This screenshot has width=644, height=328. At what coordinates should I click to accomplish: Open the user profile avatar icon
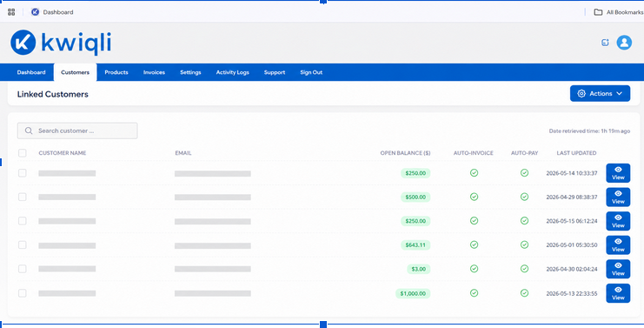(x=624, y=43)
